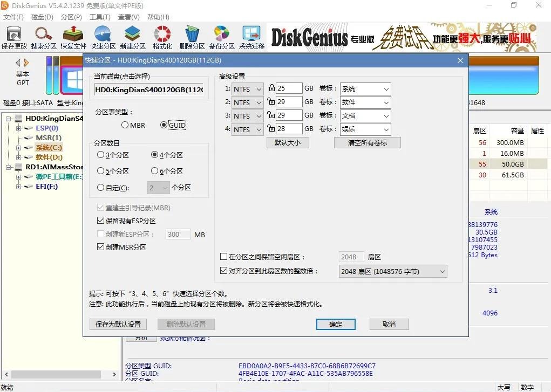Expand the 系统(C:) partition tree node
Viewport: 551px width, 392px height.
coord(18,148)
